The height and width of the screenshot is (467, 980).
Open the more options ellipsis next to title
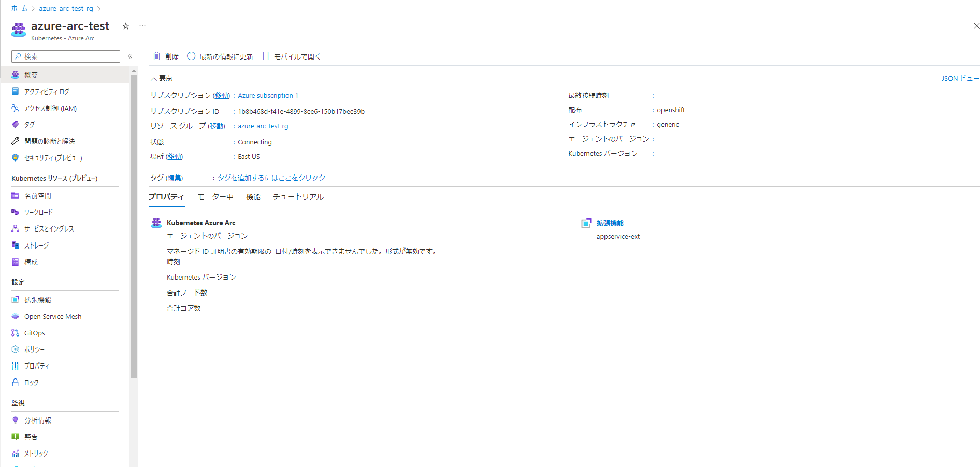(x=142, y=26)
